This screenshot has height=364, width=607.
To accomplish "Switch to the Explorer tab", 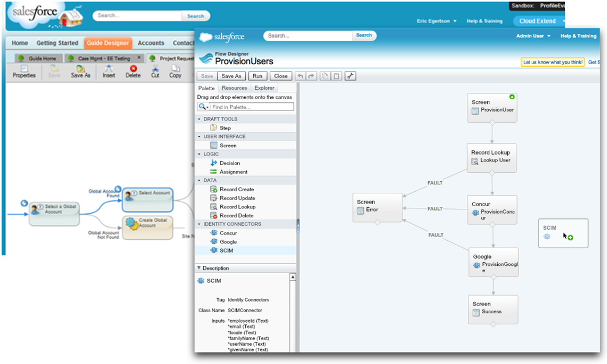I will click(x=265, y=88).
